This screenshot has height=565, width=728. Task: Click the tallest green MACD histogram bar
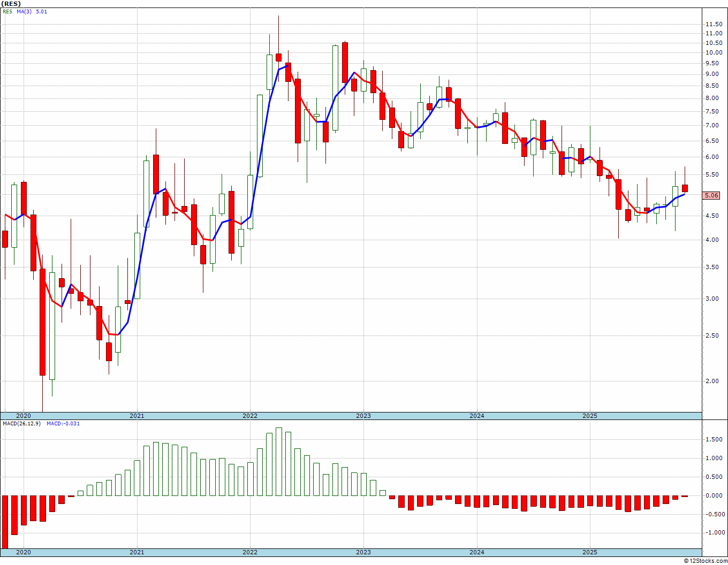click(279, 462)
